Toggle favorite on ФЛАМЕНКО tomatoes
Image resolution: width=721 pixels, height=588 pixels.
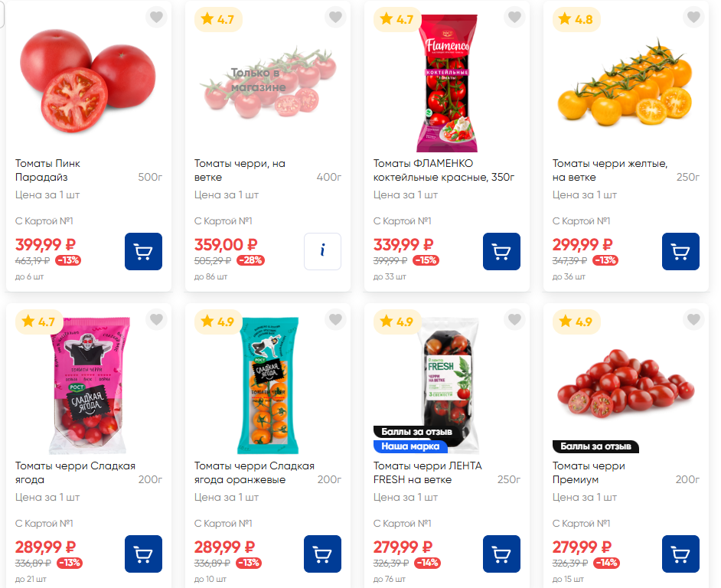(514, 17)
